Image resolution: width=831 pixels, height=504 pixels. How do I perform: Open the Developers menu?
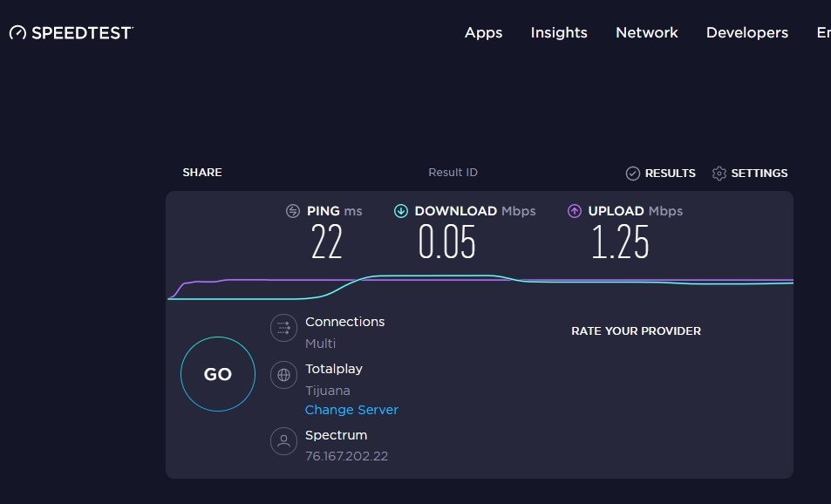click(746, 33)
